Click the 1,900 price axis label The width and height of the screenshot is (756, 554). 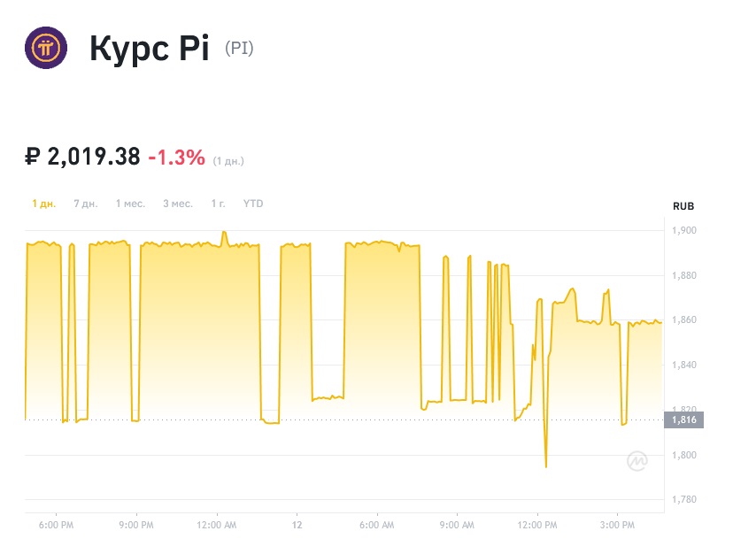(684, 231)
